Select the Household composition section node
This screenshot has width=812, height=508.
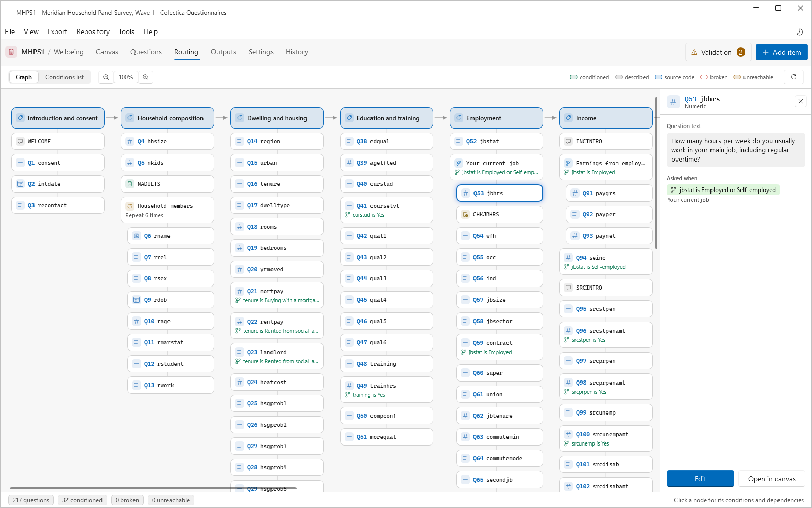pos(167,118)
